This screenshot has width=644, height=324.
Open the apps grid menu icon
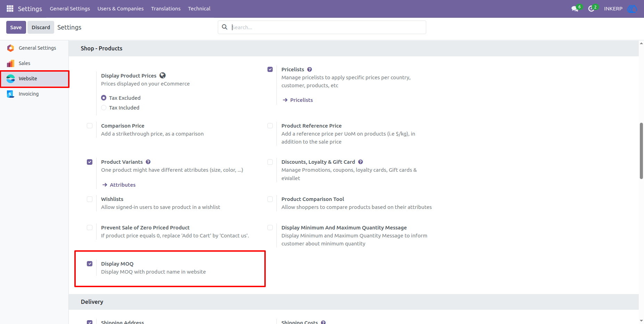pyautogui.click(x=10, y=8)
